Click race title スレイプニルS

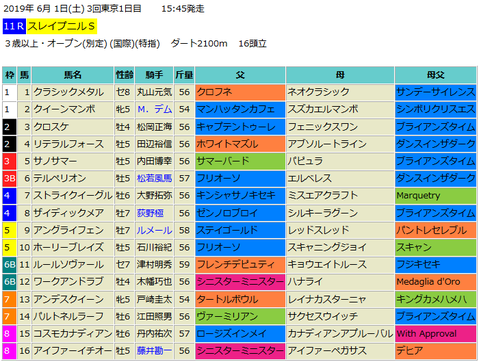point(62,26)
